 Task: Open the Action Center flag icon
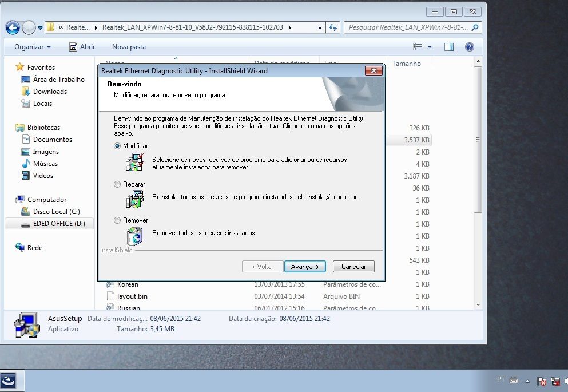point(542,381)
